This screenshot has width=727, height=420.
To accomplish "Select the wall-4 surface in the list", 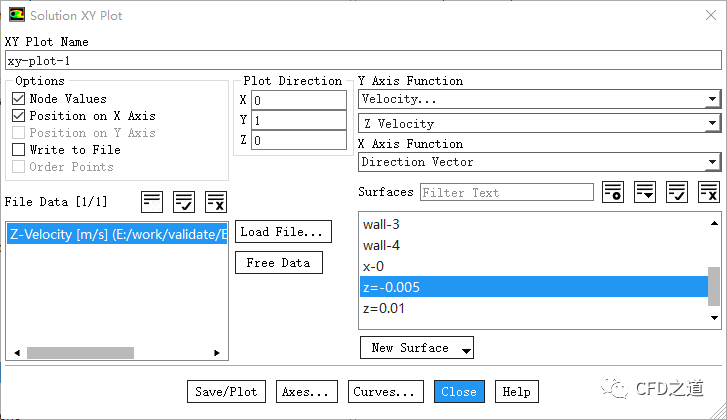I will [x=380, y=245].
